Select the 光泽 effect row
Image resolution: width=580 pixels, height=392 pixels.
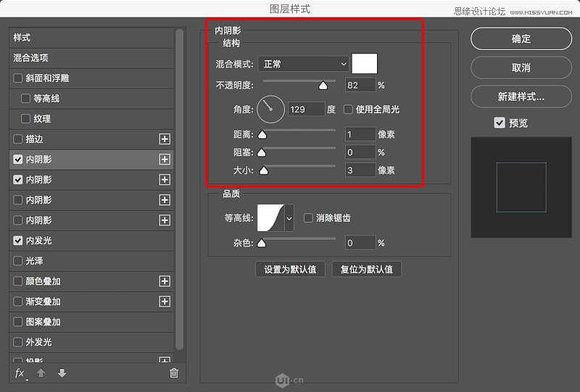(91, 261)
